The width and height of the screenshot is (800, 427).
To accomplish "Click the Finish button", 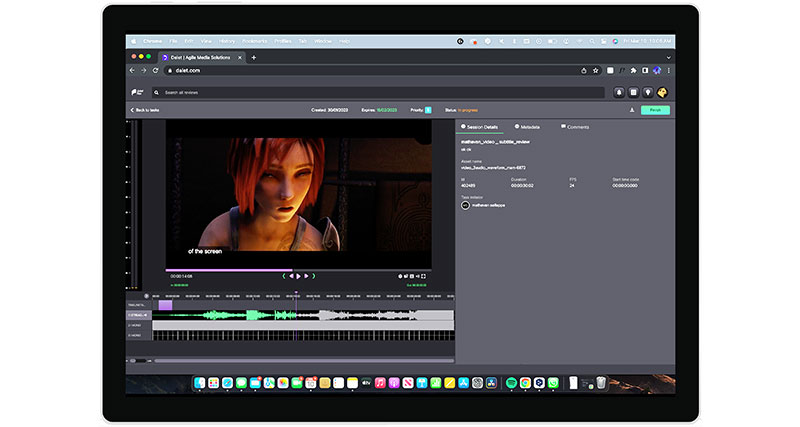I will click(656, 110).
